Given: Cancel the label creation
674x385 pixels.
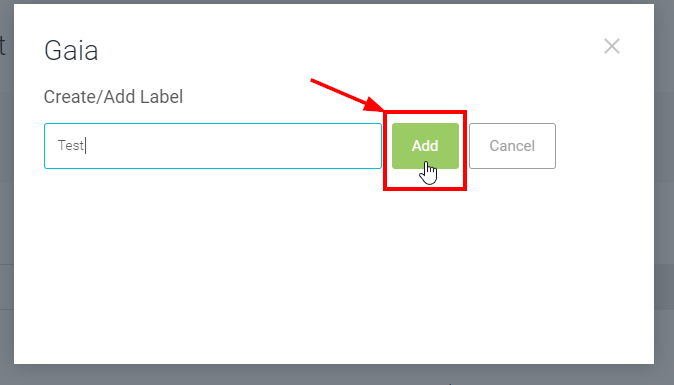Looking at the screenshot, I should (512, 146).
